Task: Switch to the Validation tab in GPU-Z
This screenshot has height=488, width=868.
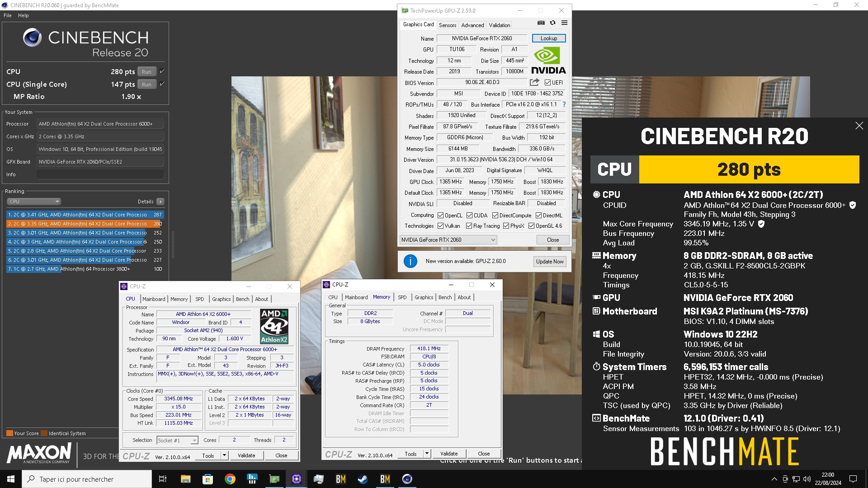Action: [500, 25]
